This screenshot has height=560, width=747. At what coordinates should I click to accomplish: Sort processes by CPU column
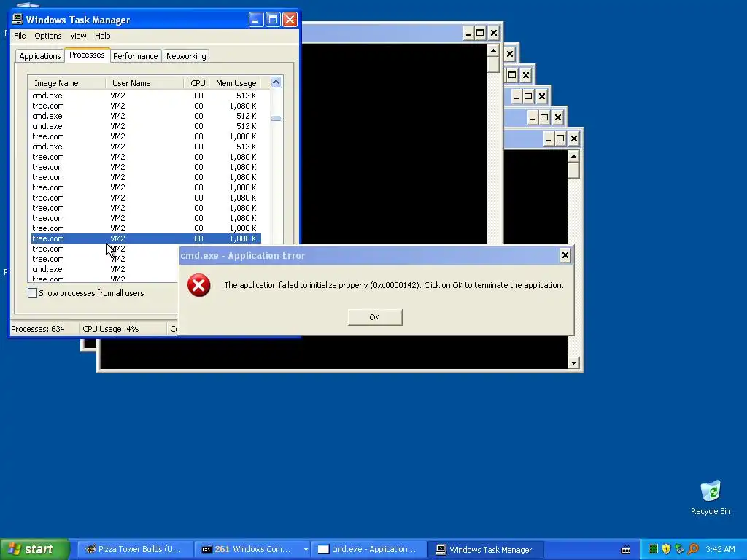[197, 83]
